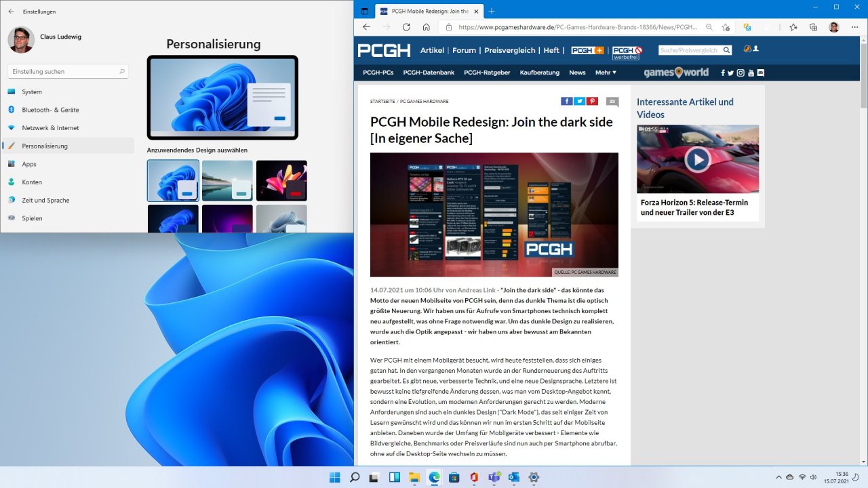Screen dimensions: 868x488
Task: Open the System settings category
Action: coord(68,91)
